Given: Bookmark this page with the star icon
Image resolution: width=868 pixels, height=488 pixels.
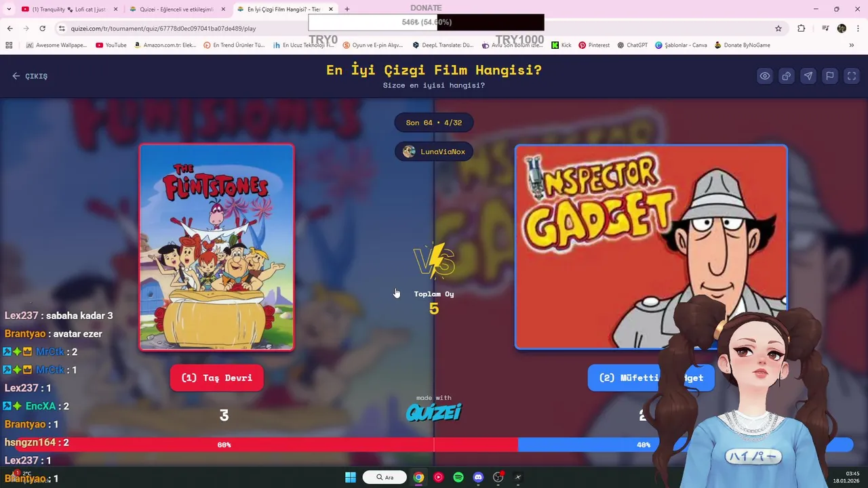Looking at the screenshot, I should click(778, 28).
